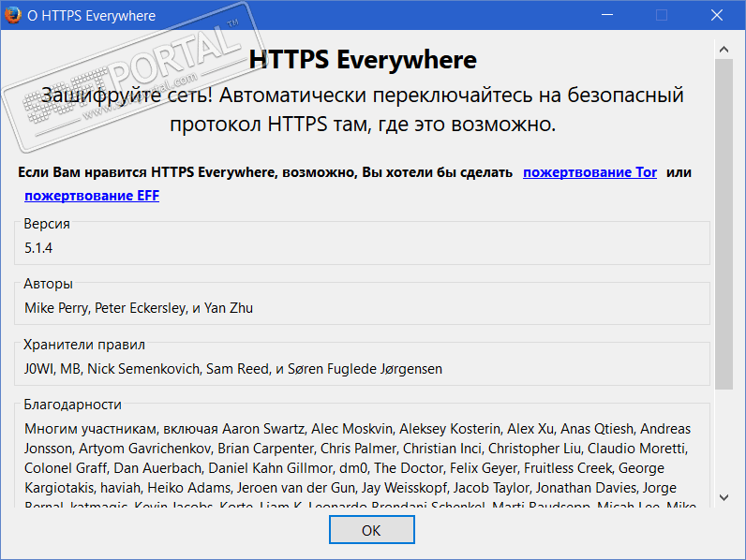
Task: Click the version number 5.1.4
Action: pyautogui.click(x=38, y=248)
